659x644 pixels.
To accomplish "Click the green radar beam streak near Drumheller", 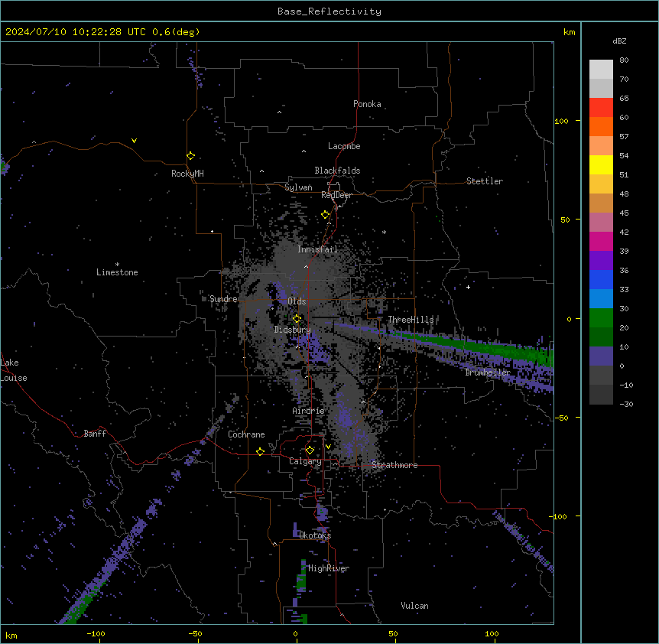I will [x=483, y=346].
